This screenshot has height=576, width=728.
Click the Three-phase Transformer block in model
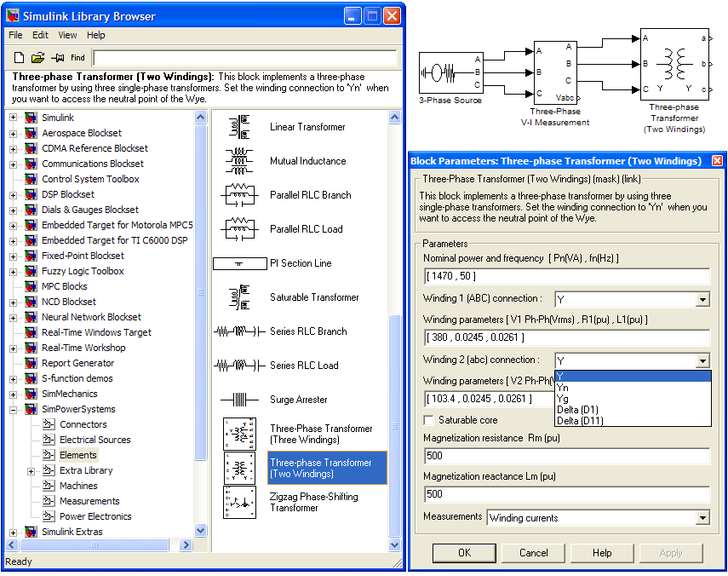[x=674, y=64]
